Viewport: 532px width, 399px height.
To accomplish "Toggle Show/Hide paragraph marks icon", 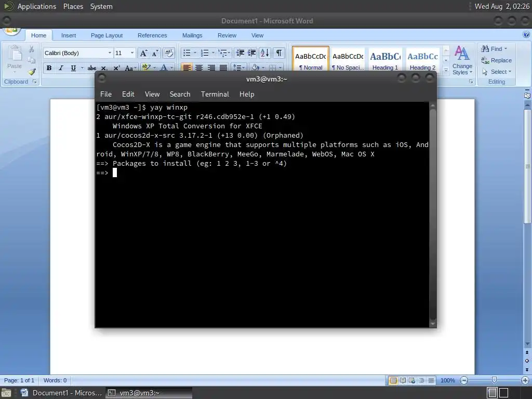I will 279,53.
